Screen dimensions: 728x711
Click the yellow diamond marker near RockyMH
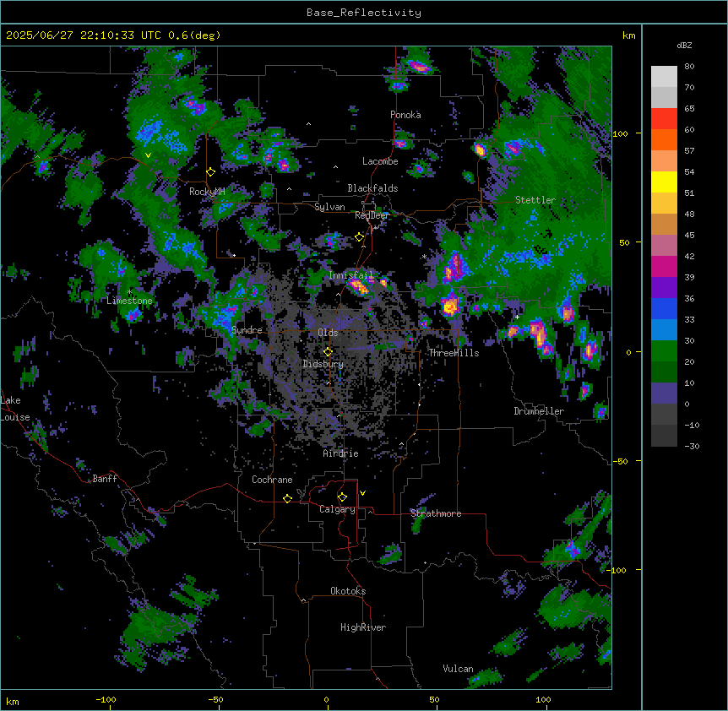click(x=211, y=172)
